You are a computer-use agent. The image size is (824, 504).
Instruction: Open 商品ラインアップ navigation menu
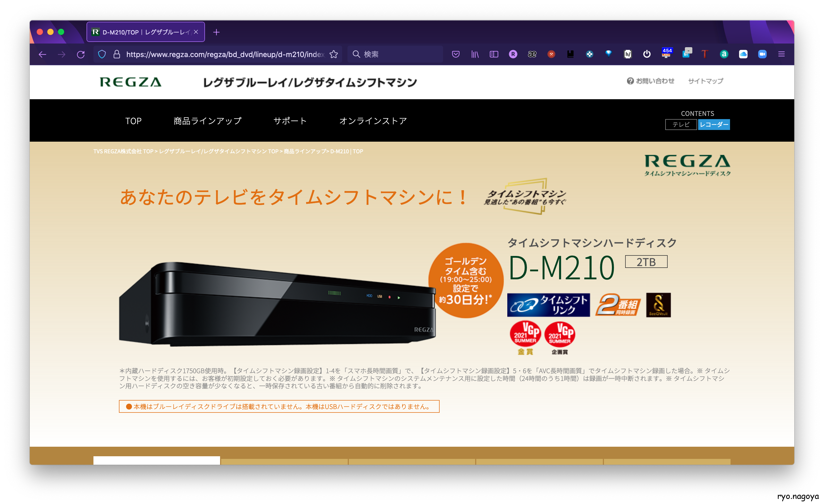tap(207, 121)
